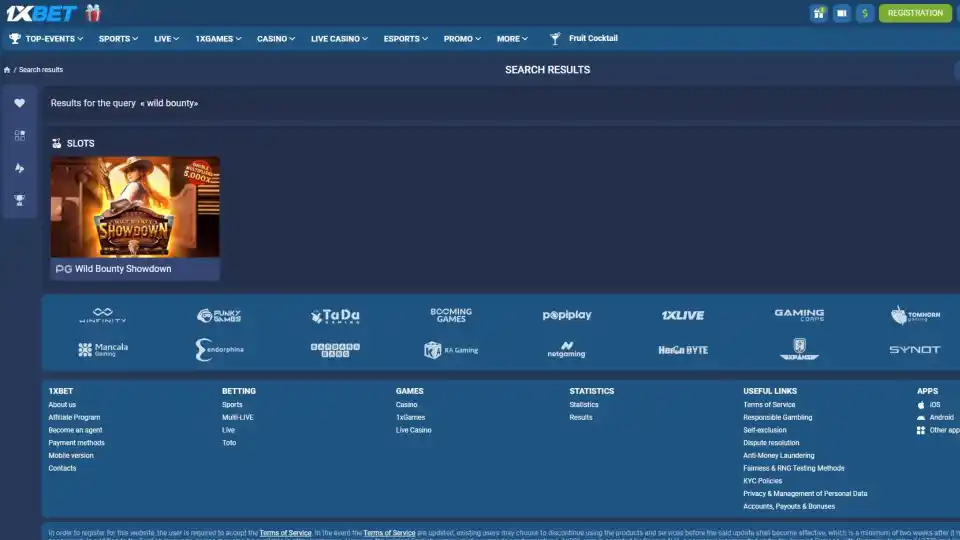960x540 pixels.
Task: Click the home breadcrumb icon
Action: click(x=7, y=70)
